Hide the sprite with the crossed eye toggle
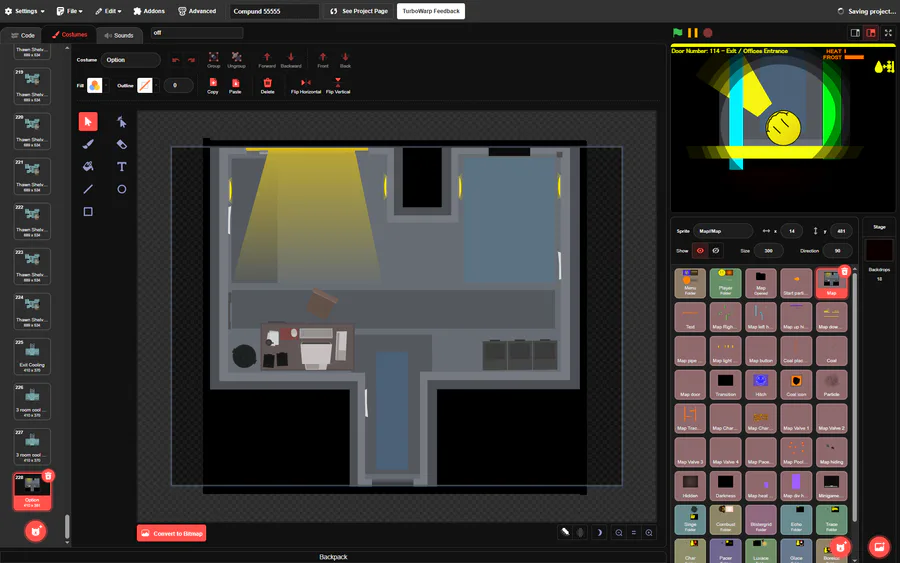Screen dimensions: 900x563 coord(716,251)
